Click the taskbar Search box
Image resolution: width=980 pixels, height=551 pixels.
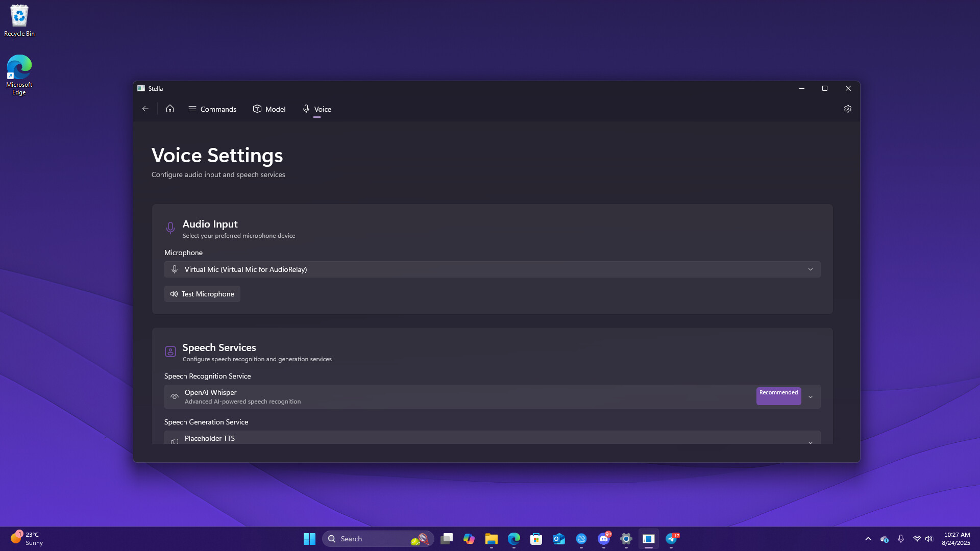pos(378,538)
